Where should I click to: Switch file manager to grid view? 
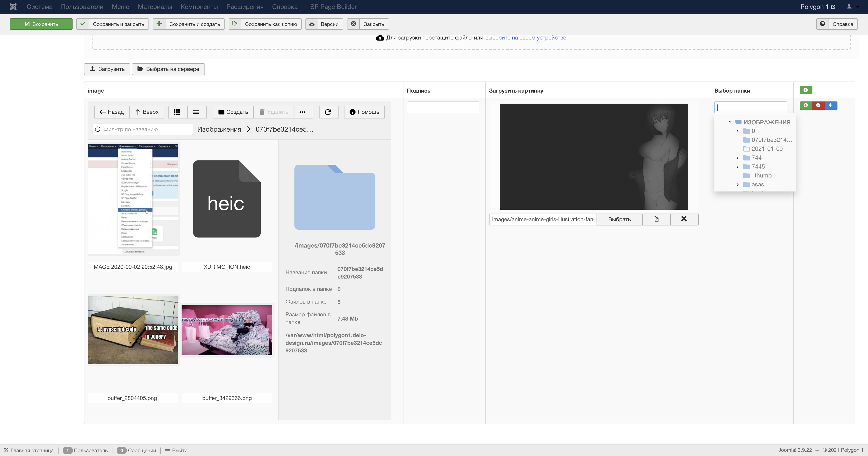177,112
